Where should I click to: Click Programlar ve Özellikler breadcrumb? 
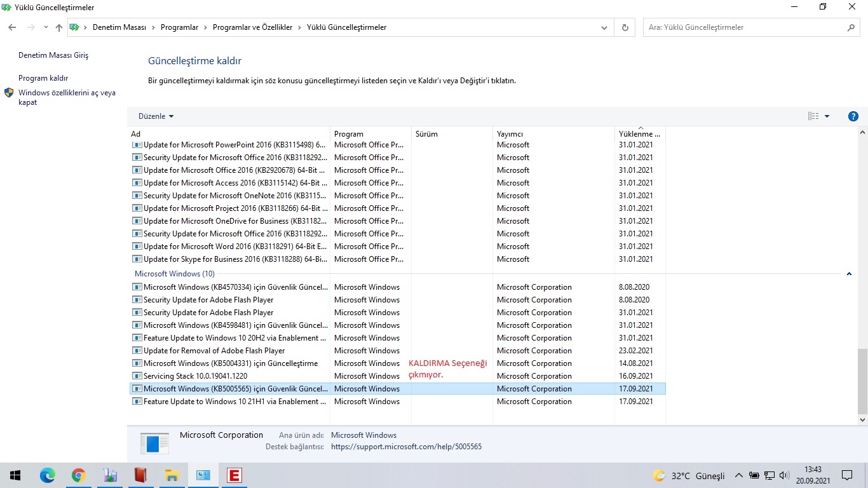253,27
